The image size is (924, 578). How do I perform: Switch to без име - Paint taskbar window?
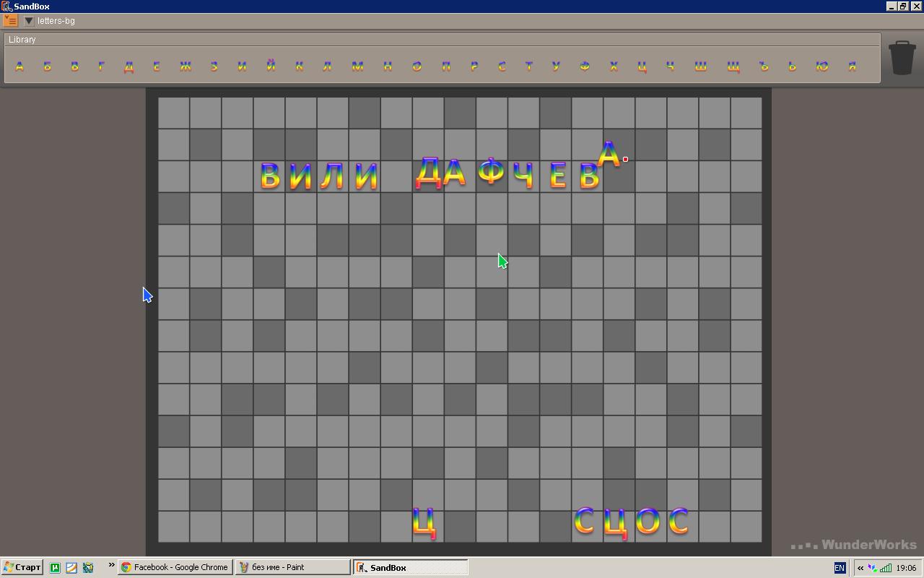click(x=294, y=567)
